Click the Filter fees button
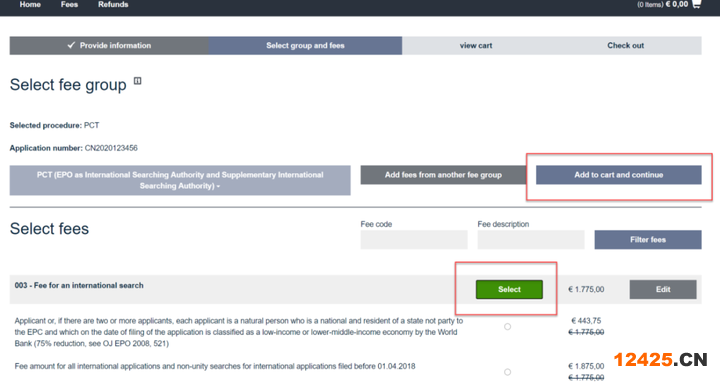720x382 pixels. point(648,240)
